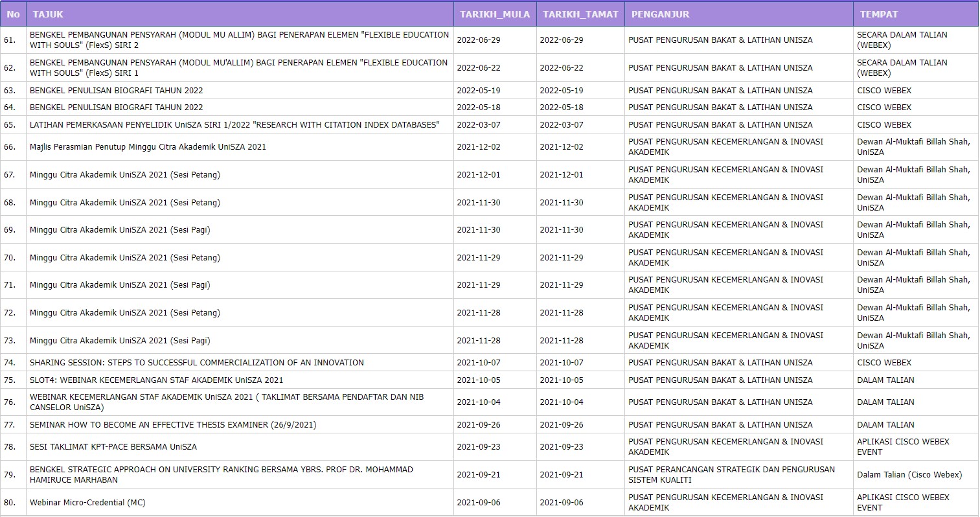The height and width of the screenshot is (517, 980).
Task: Click Seminar Effective Thesis Examiner title
Action: pyautogui.click(x=172, y=425)
